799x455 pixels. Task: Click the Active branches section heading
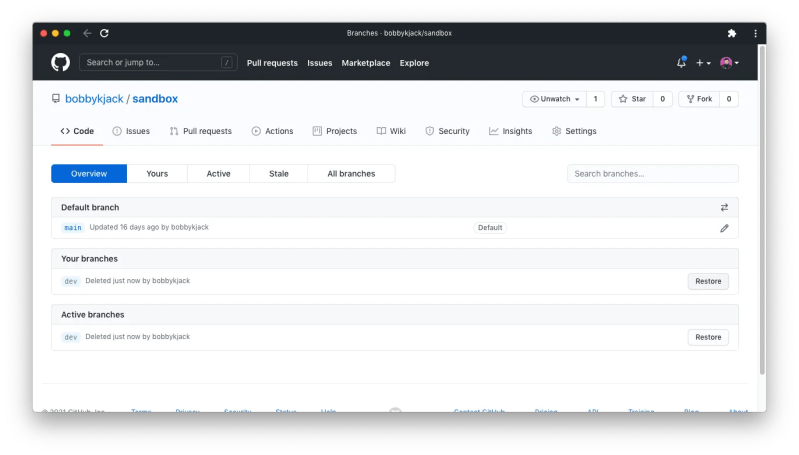click(93, 314)
